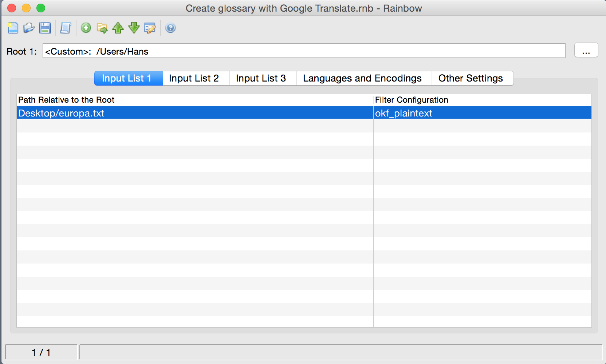Click the scroll-shaped log icon
This screenshot has width=606, height=364.
click(66, 28)
